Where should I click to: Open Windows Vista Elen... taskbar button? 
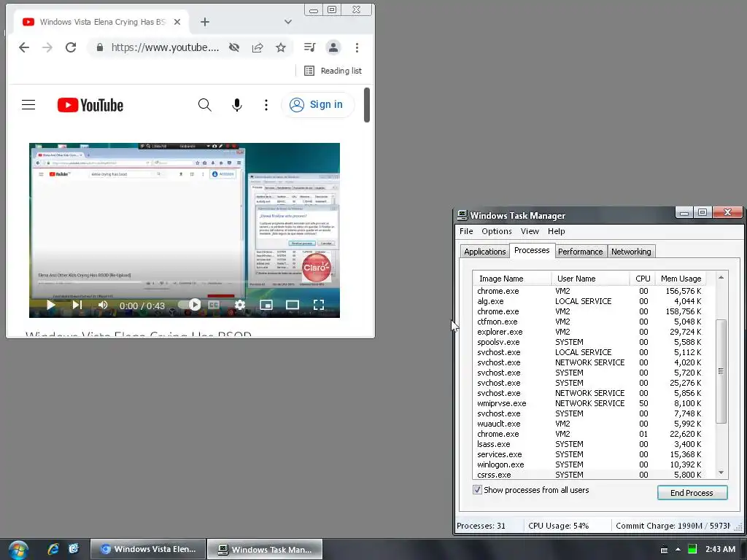point(148,550)
